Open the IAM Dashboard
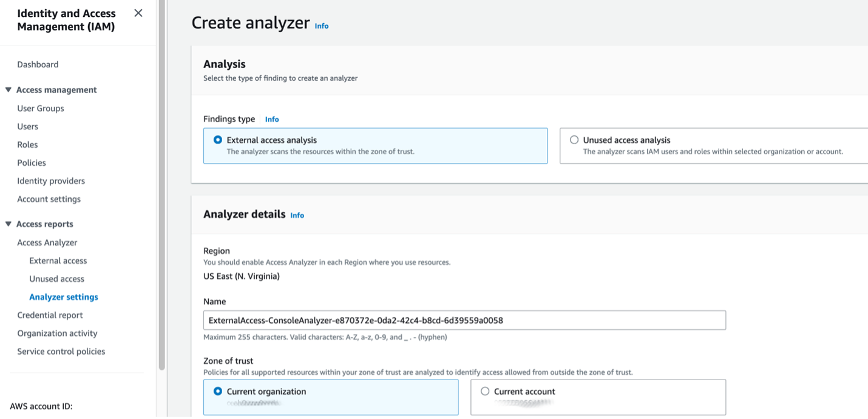Viewport: 868px width, 419px height. pyautogui.click(x=38, y=64)
